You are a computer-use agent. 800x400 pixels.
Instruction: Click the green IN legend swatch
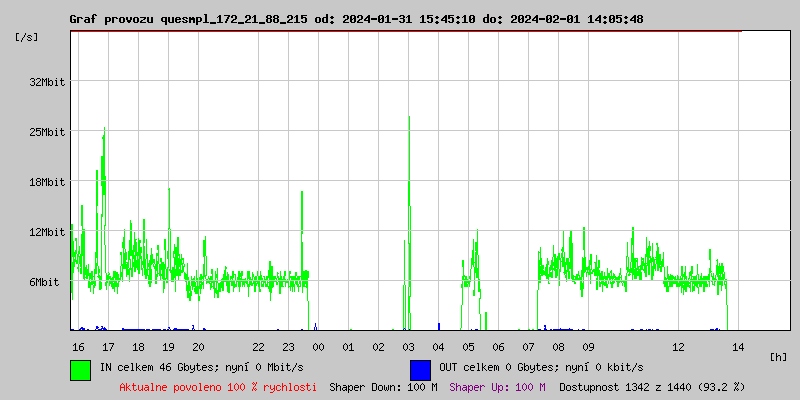[81, 370]
